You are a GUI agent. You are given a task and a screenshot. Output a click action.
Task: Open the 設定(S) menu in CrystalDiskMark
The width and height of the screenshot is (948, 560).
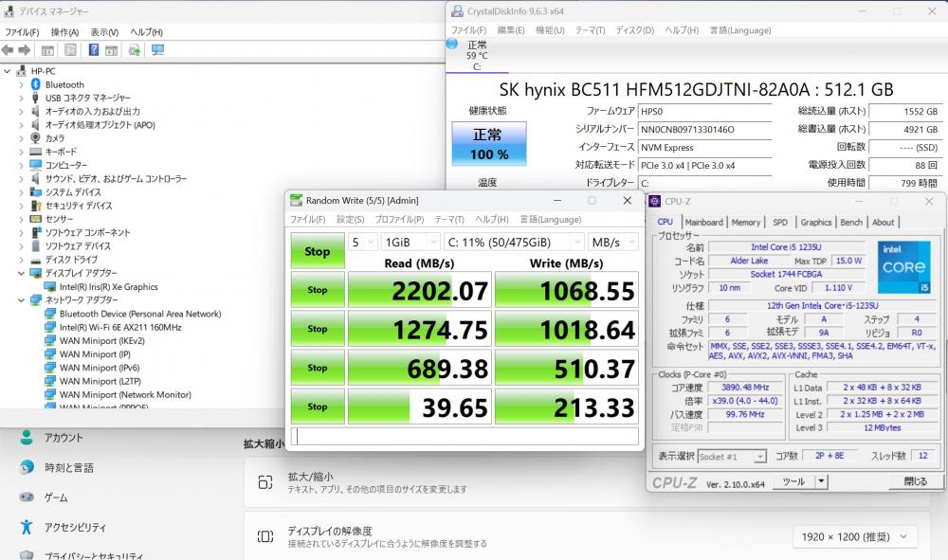pos(350,219)
